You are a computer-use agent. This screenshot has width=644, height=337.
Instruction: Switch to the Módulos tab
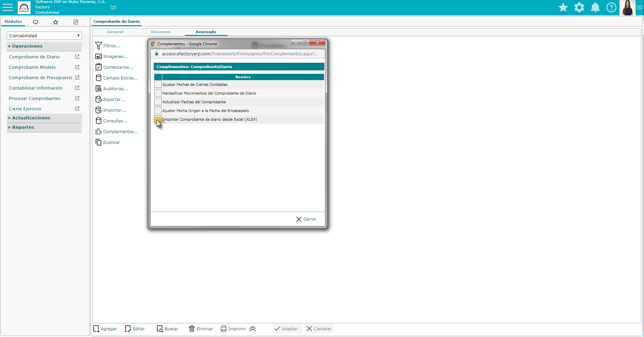click(13, 21)
